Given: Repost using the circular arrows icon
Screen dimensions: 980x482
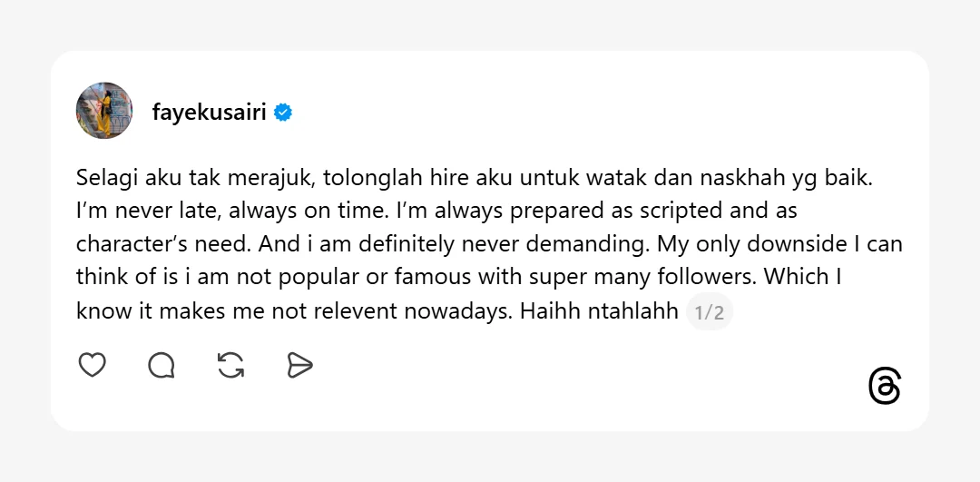Looking at the screenshot, I should point(231,365).
